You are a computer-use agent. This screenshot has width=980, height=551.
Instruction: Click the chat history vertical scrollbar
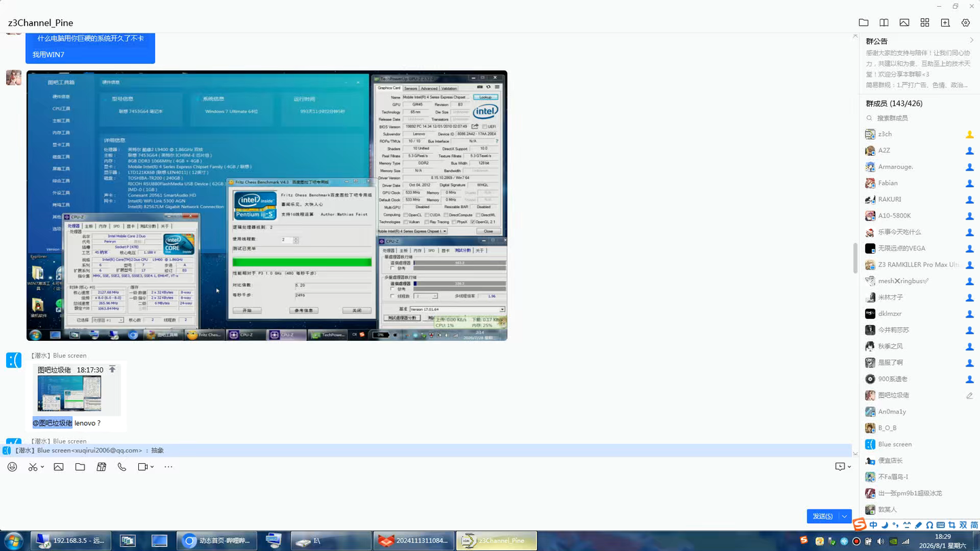(855, 258)
